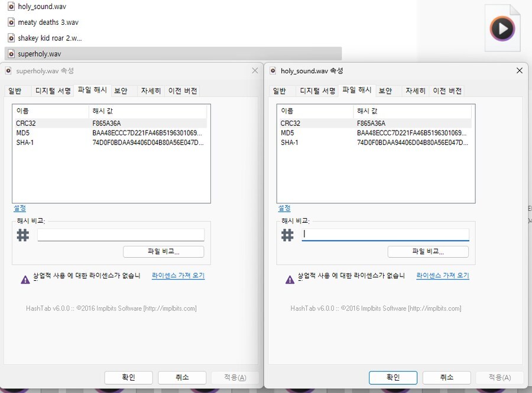
Task: Open 보안 tab in holy_sound.wav properties
Action: click(x=385, y=90)
